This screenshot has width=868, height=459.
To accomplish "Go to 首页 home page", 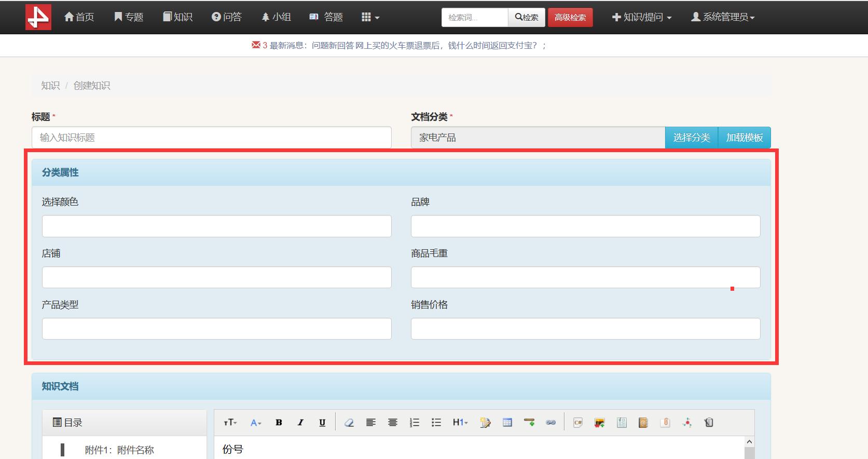I will pos(79,17).
